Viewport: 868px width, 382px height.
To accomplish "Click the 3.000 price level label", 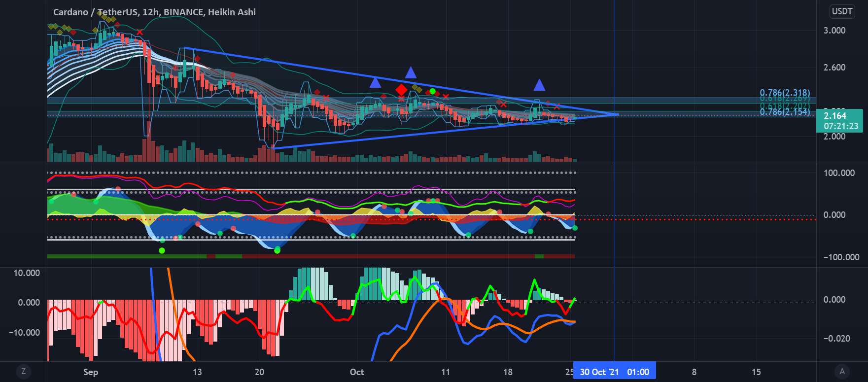I will (x=834, y=31).
